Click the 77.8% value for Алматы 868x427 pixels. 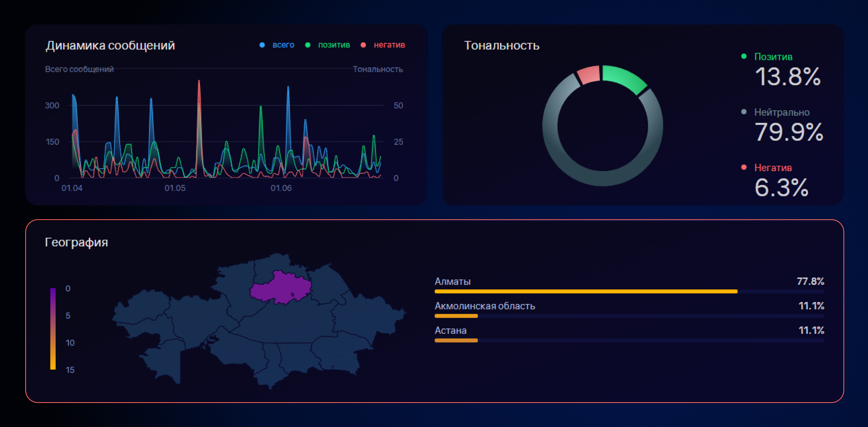click(810, 282)
